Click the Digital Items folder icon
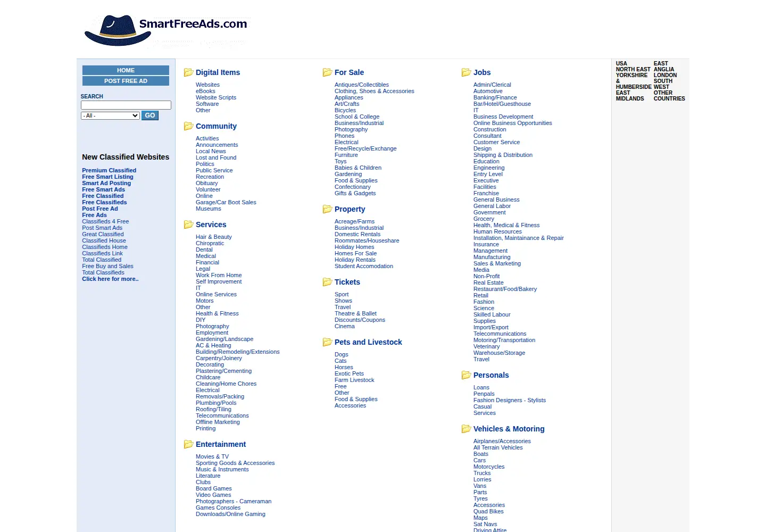Image resolution: width=766 pixels, height=532 pixels. tap(188, 72)
